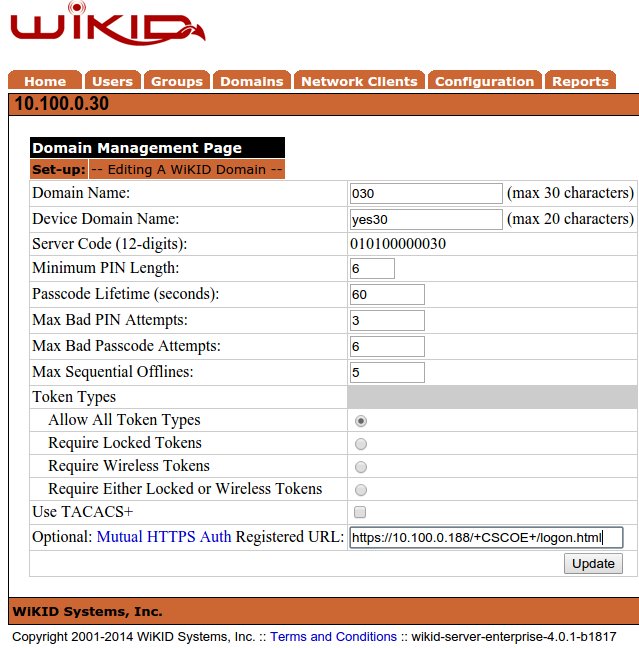
Task: Edit the Passcode Lifetime field
Action: point(387,295)
